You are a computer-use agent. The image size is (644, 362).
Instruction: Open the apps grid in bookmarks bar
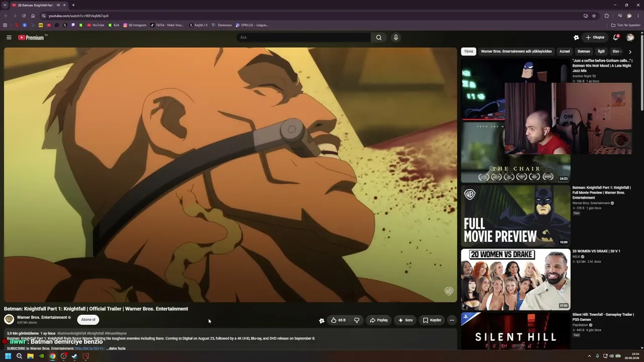coord(5,25)
